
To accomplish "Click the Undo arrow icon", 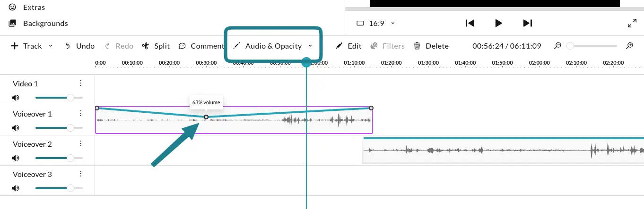I will click(68, 46).
